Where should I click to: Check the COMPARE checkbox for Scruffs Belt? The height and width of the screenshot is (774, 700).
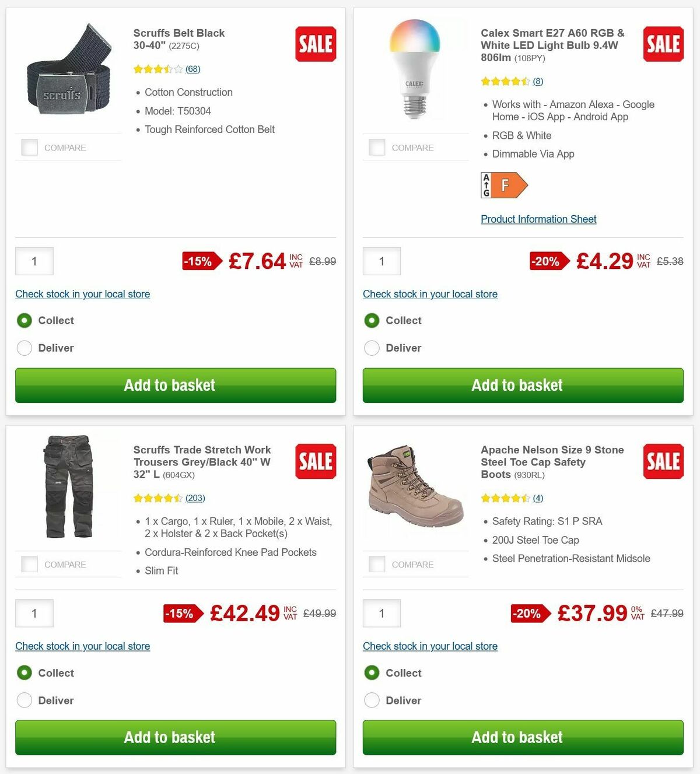29,147
